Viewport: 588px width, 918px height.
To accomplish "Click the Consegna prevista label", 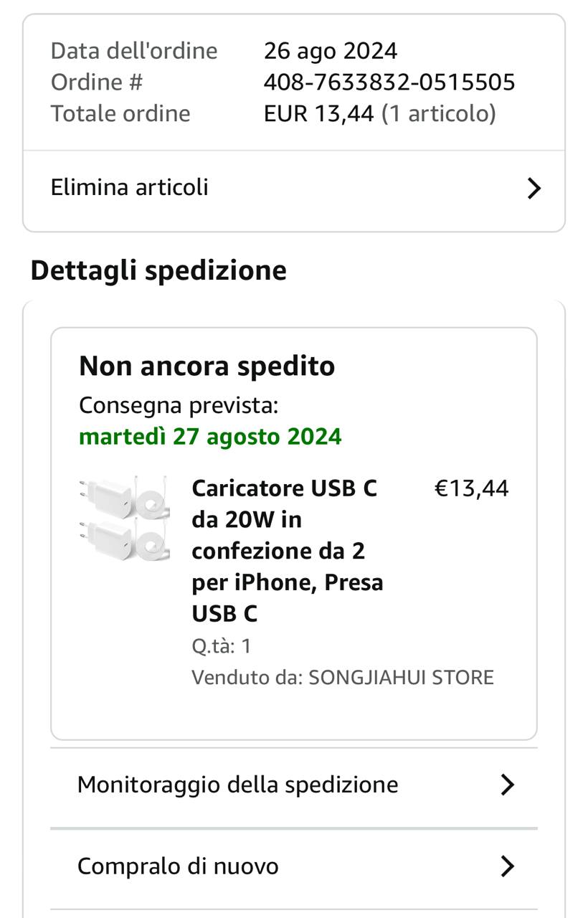I will pos(179,405).
